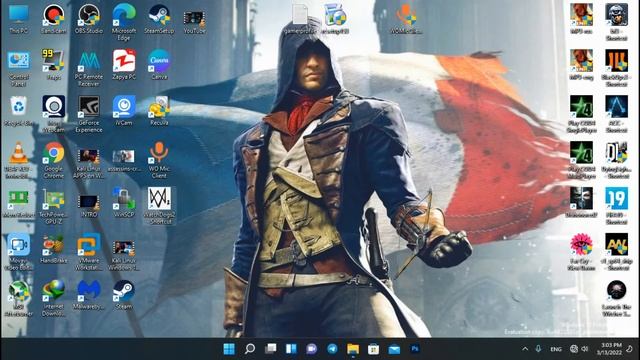Open File Explorer on the taskbar
This screenshot has width=640, height=360.
point(353,349)
